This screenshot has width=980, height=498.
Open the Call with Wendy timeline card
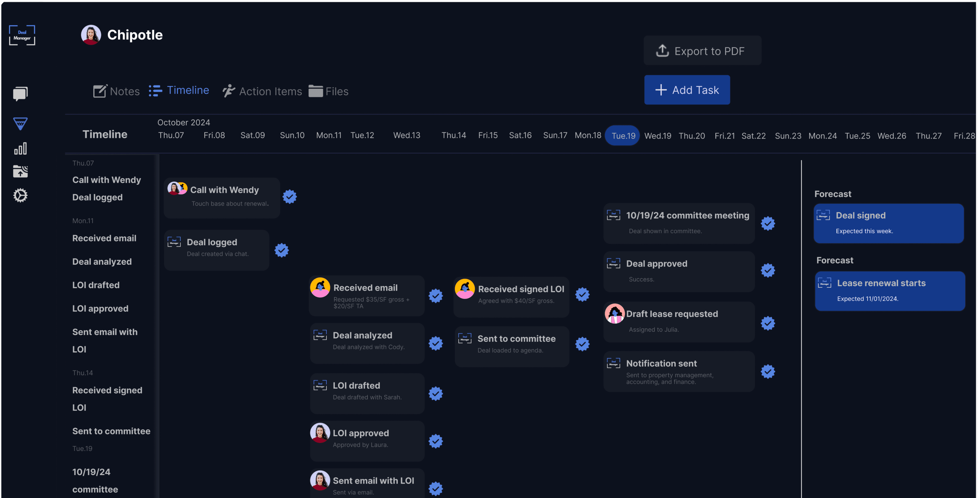pos(222,198)
